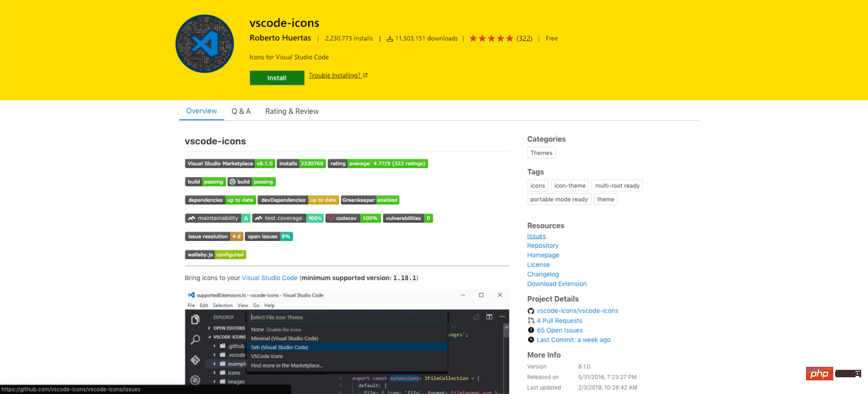Click the vscode-icons extension logo
Image resolution: width=868 pixels, height=394 pixels.
point(205,44)
